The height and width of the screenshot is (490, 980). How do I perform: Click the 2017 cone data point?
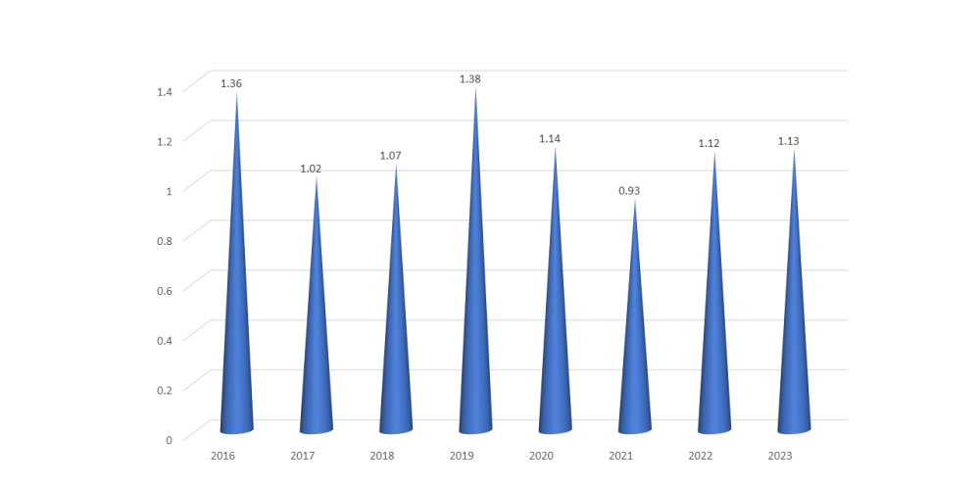316,353
